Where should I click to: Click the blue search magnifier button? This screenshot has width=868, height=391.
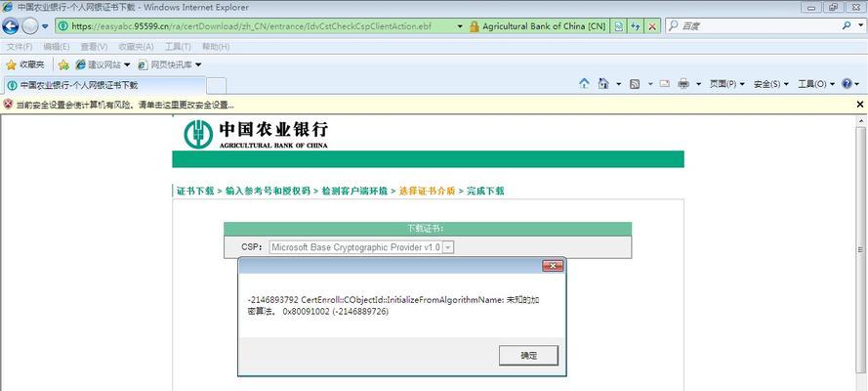(847, 25)
